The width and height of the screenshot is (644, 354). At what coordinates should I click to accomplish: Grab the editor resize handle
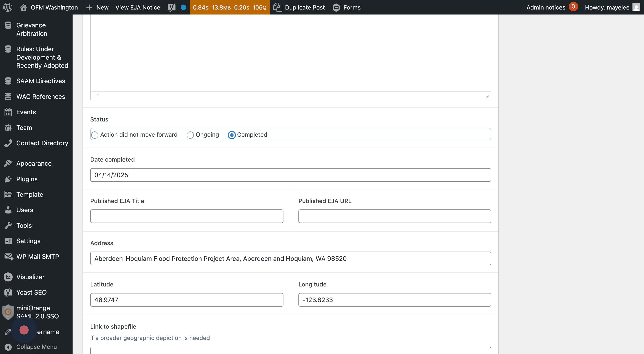pyautogui.click(x=487, y=96)
